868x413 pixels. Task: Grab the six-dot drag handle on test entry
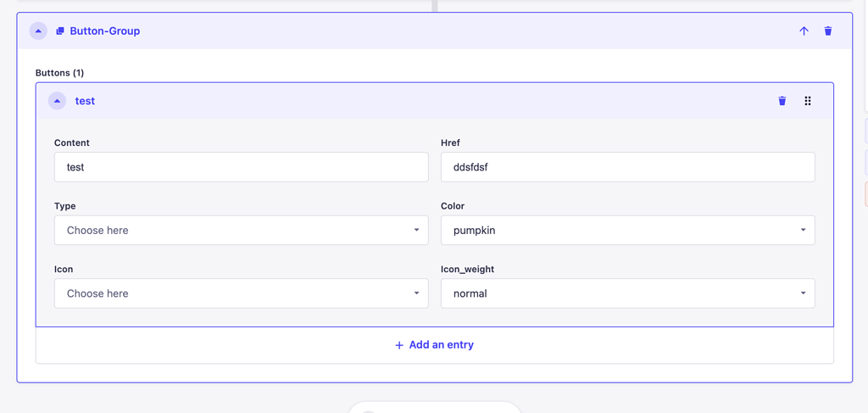tap(808, 101)
